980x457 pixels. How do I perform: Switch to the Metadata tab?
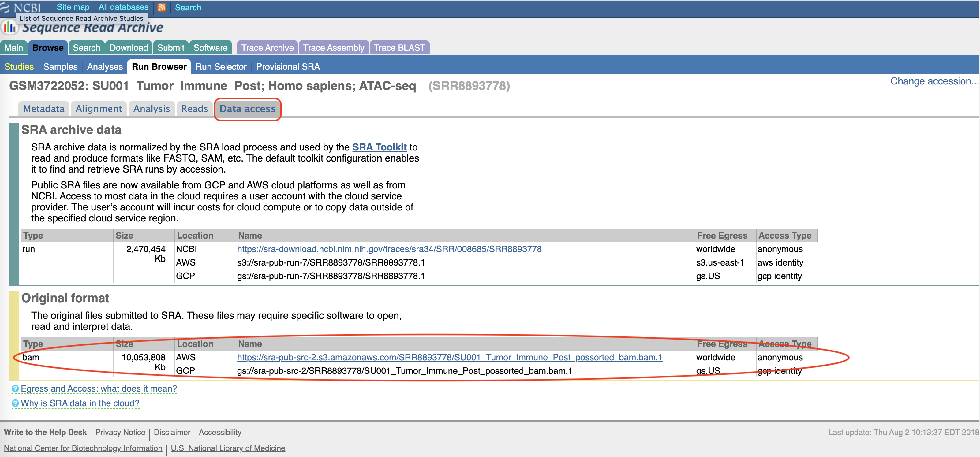pos(44,109)
